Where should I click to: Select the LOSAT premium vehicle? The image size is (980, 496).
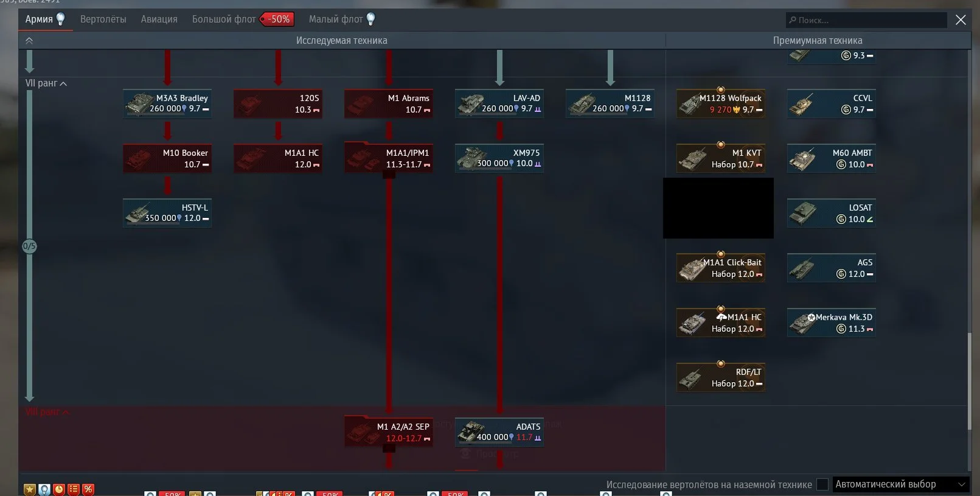[x=832, y=213]
